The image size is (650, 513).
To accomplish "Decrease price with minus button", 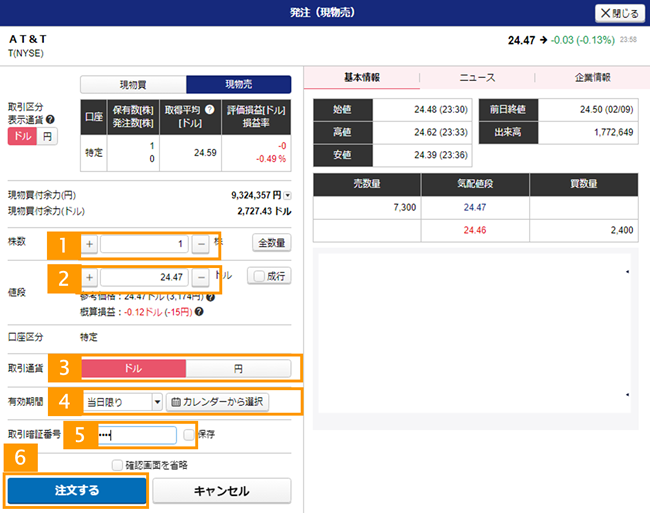I will (x=201, y=277).
